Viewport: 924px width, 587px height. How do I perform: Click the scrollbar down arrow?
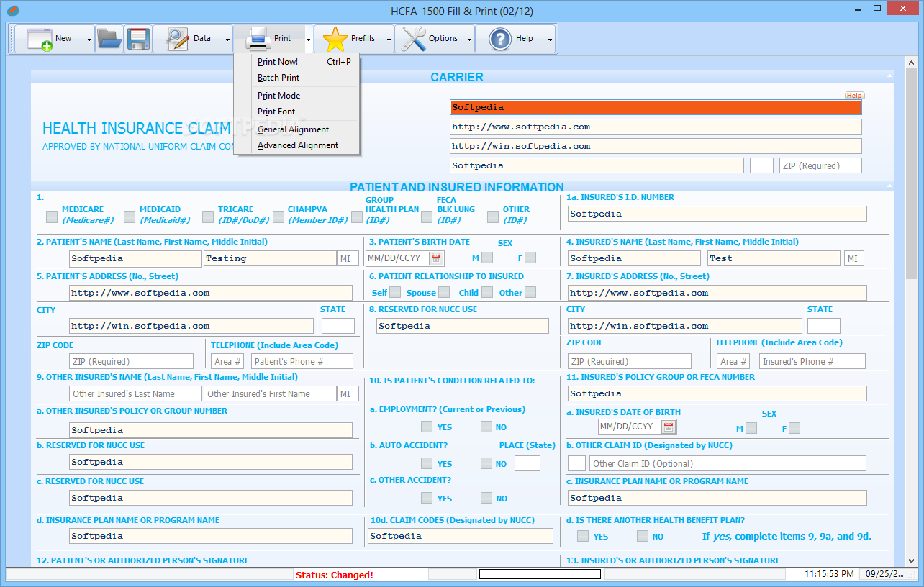pos(911,562)
